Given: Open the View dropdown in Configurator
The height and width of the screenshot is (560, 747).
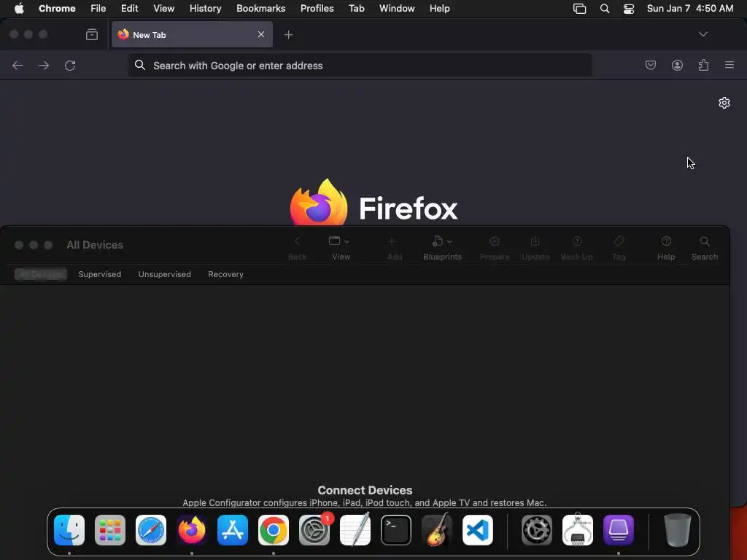Looking at the screenshot, I should point(341,248).
